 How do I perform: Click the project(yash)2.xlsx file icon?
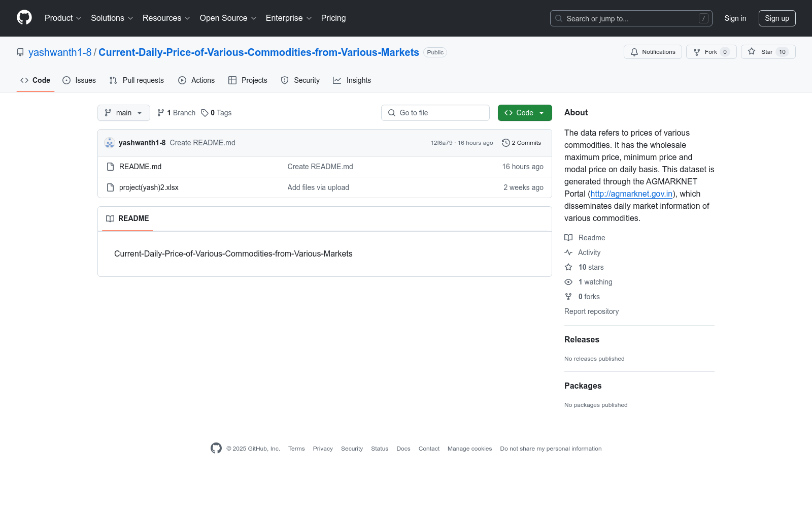pyautogui.click(x=110, y=187)
